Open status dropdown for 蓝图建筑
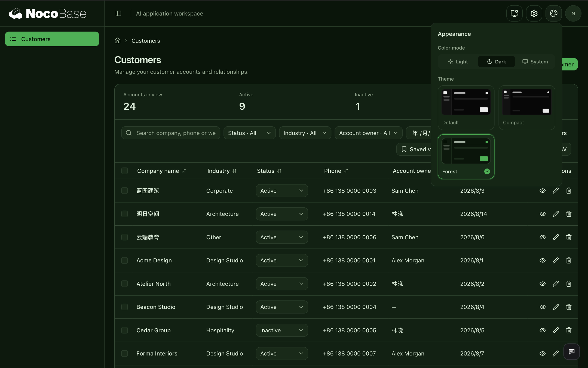Image resolution: width=588 pixels, height=368 pixels. click(x=282, y=191)
